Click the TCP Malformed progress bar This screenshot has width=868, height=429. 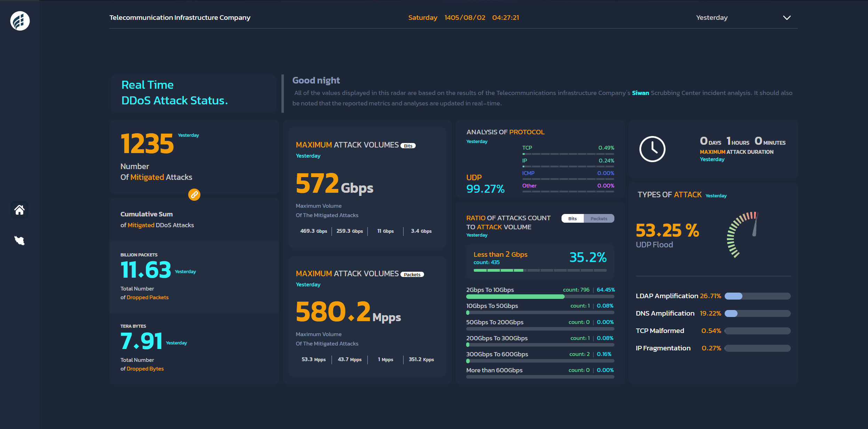[x=757, y=331]
